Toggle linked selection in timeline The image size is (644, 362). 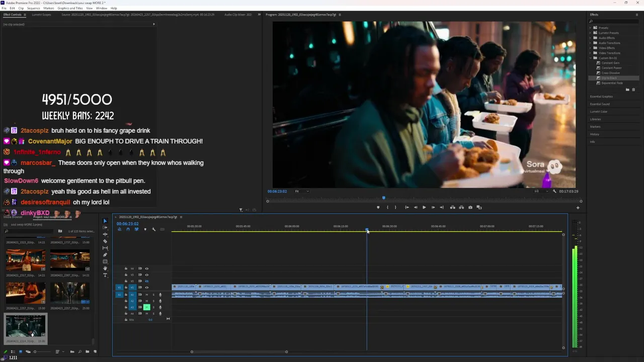click(136, 229)
